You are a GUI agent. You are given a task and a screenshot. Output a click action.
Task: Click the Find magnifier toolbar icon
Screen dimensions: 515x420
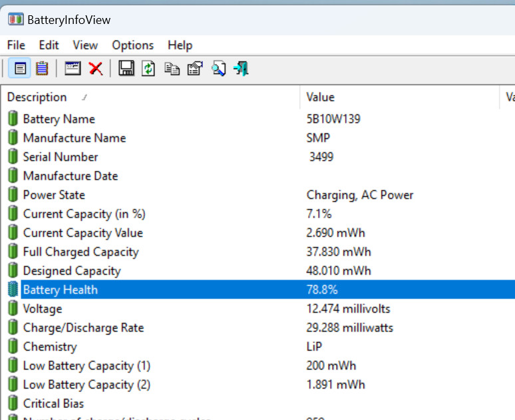[x=218, y=68]
